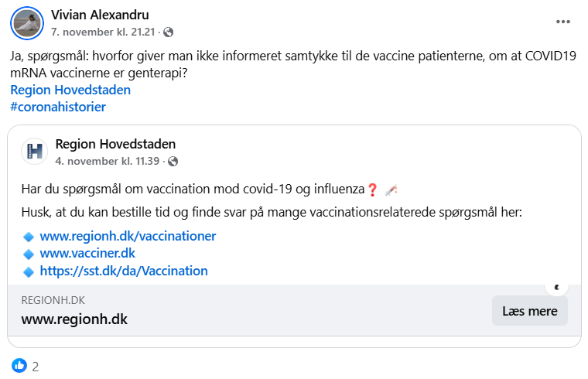The width and height of the screenshot is (588, 379).
Task: Click the Region Hovedstaden logo avatar
Action: 35,152
